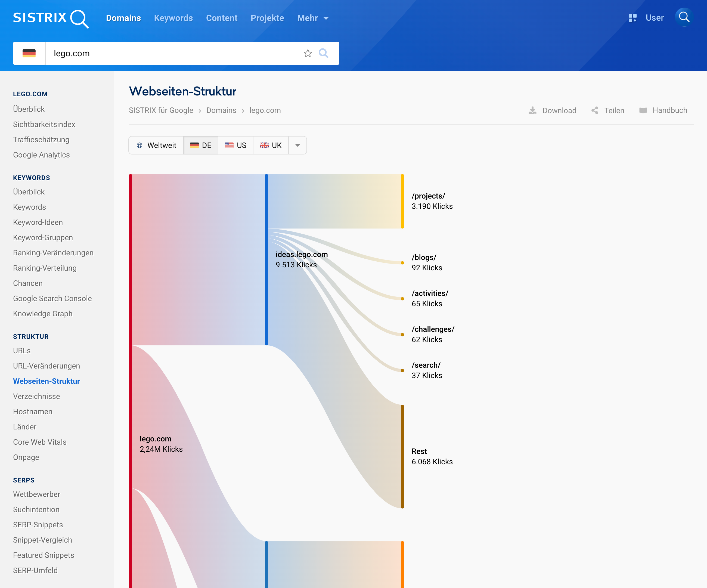Switch the country filter to Weltweit
The width and height of the screenshot is (707, 588).
point(157,145)
